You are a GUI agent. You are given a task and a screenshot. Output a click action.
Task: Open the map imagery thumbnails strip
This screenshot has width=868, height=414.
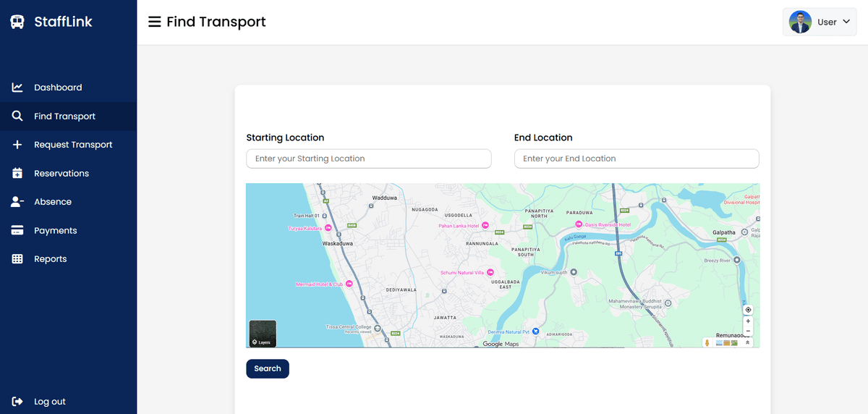(727, 342)
